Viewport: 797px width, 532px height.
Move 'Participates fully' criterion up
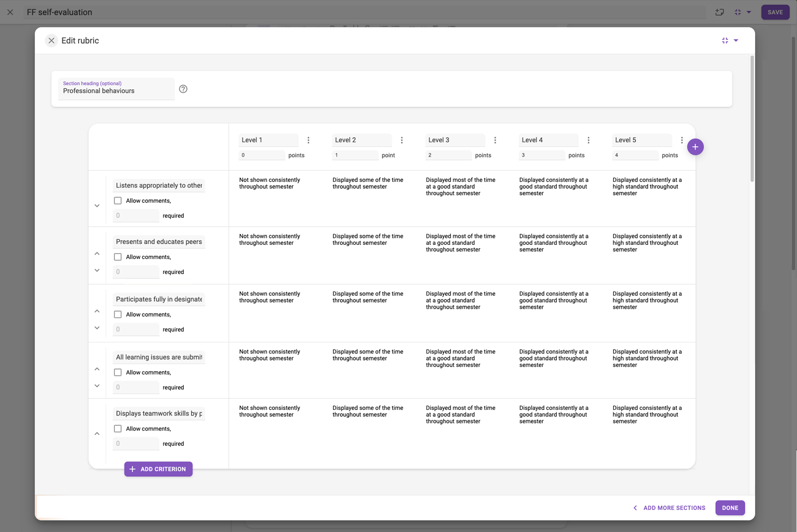(x=97, y=311)
